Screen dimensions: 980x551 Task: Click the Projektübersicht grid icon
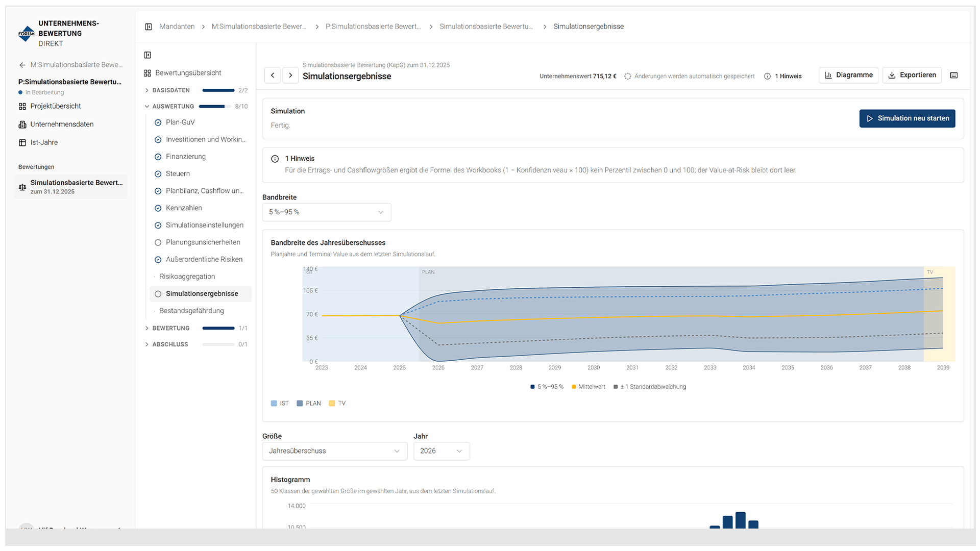pyautogui.click(x=22, y=106)
